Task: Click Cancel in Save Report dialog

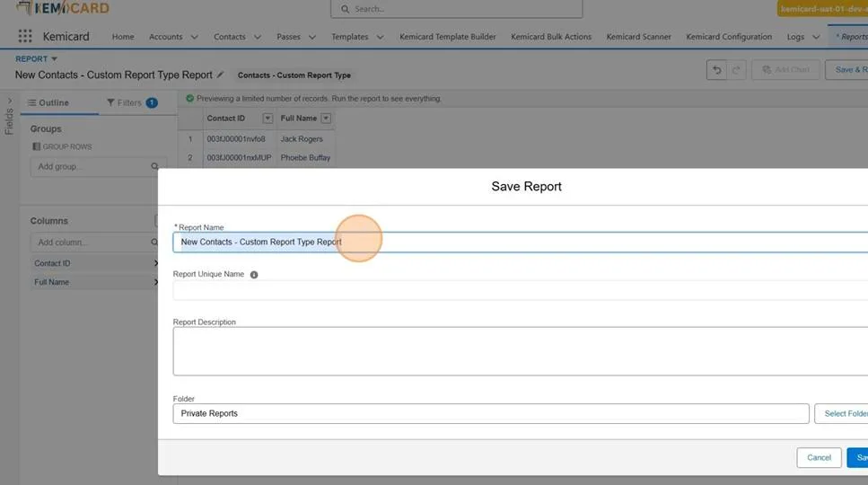Action: coord(819,458)
